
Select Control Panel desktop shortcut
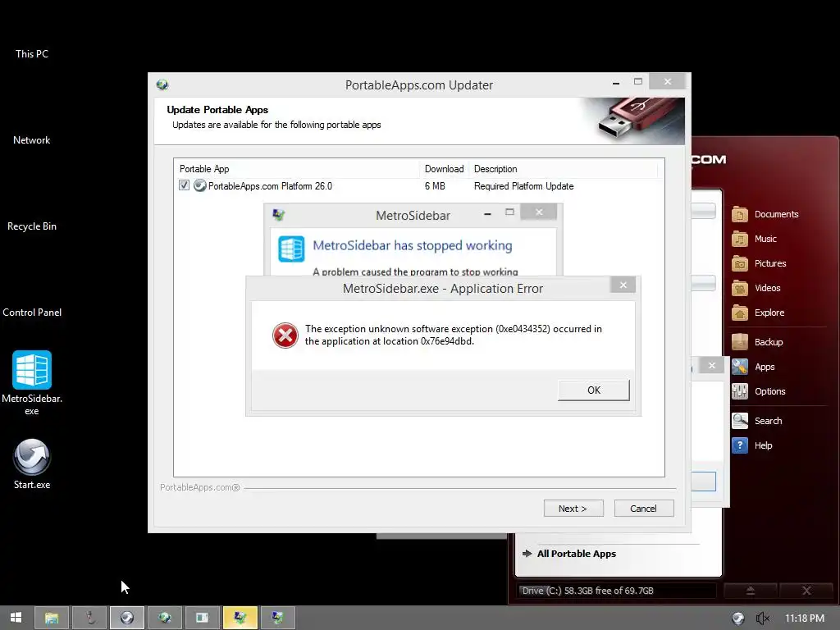[x=32, y=313]
